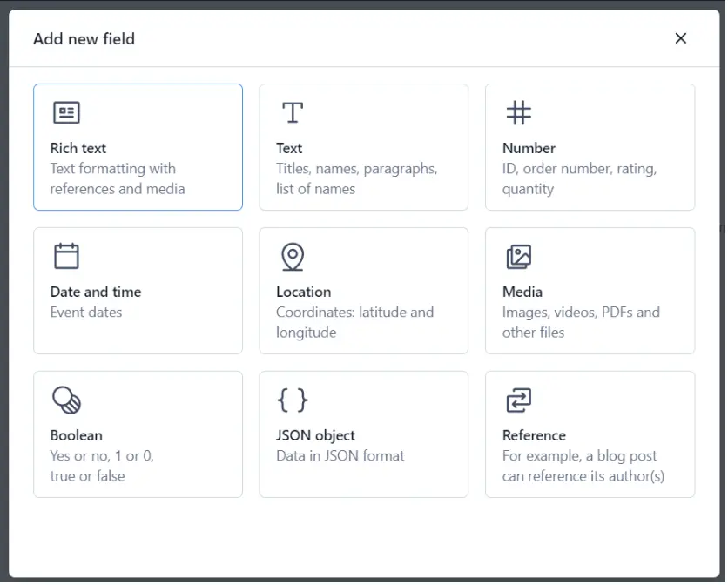Screen dimensions: 728x585
Task: Select the Text field type
Action: point(363,146)
